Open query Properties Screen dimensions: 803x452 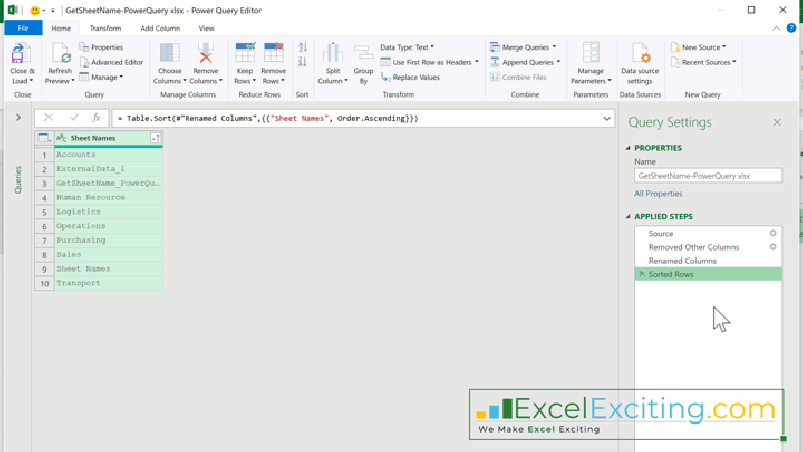click(x=101, y=47)
